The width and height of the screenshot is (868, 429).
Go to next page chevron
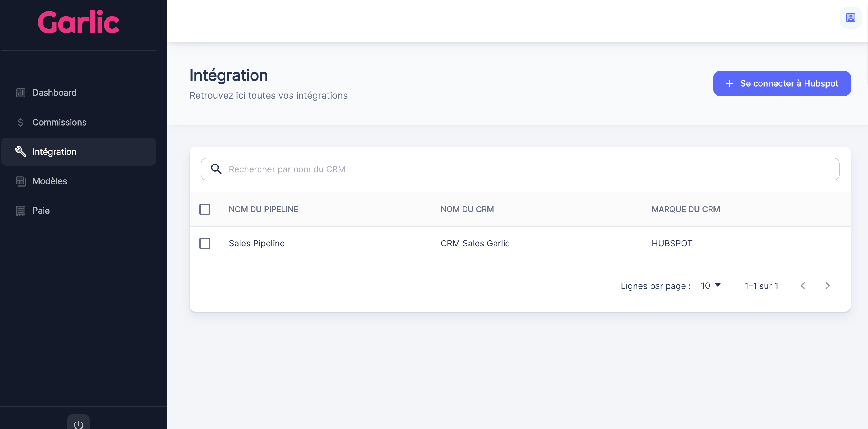click(x=827, y=286)
